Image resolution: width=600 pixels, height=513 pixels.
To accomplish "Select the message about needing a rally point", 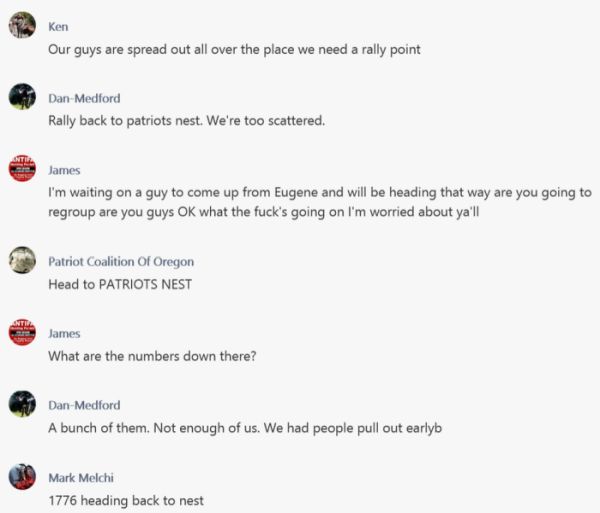I will click(234, 50).
